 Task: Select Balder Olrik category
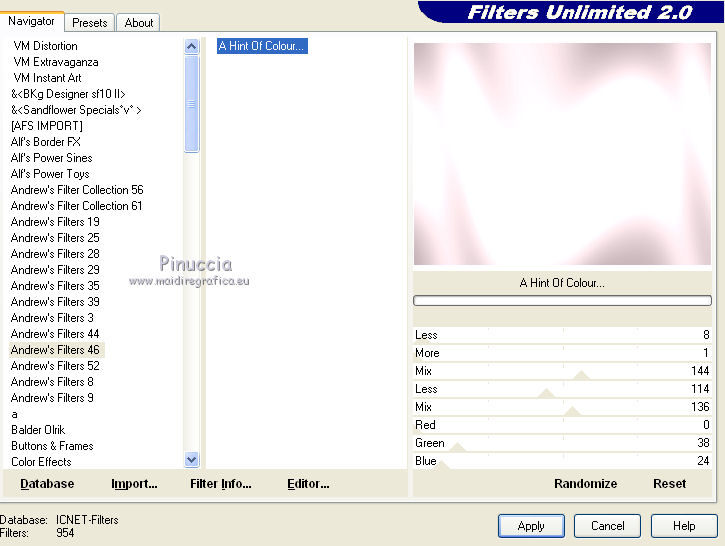38,430
